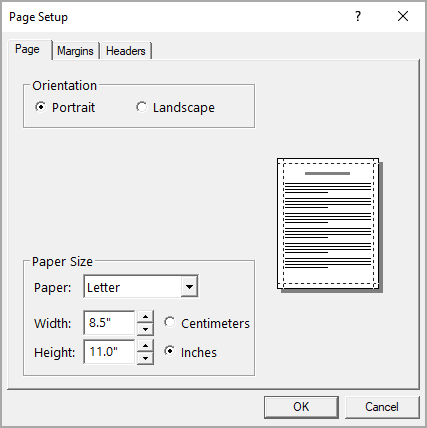Viewport: 427px width, 428px height.
Task: Click the Orientation group label
Action: (x=65, y=86)
